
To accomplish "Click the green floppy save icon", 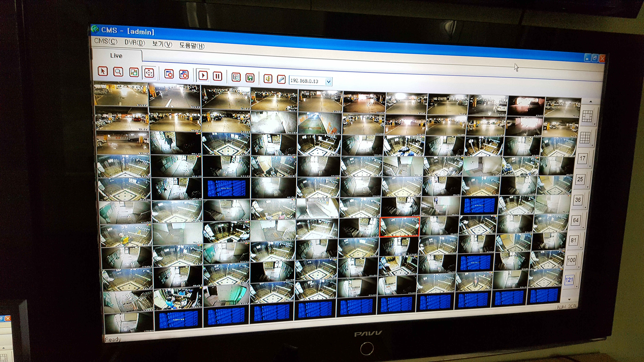I will tap(250, 78).
